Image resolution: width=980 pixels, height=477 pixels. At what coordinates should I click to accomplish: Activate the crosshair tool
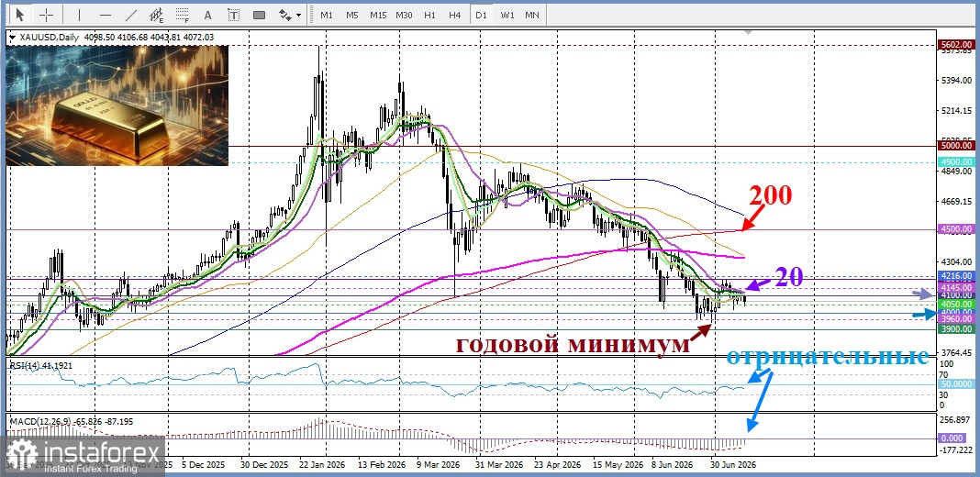point(47,15)
